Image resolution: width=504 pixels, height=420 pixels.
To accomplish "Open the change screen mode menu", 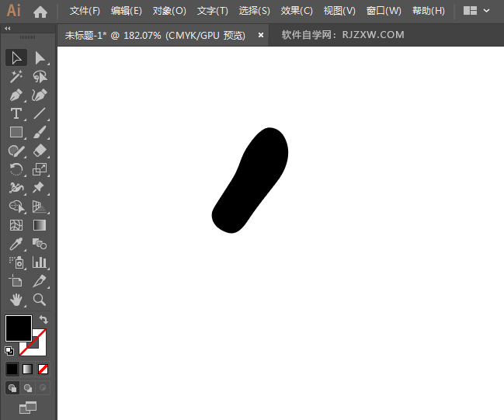I will point(28,407).
